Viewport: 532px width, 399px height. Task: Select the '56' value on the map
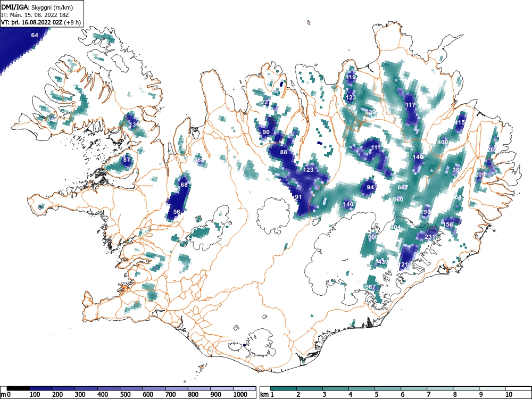(x=177, y=212)
